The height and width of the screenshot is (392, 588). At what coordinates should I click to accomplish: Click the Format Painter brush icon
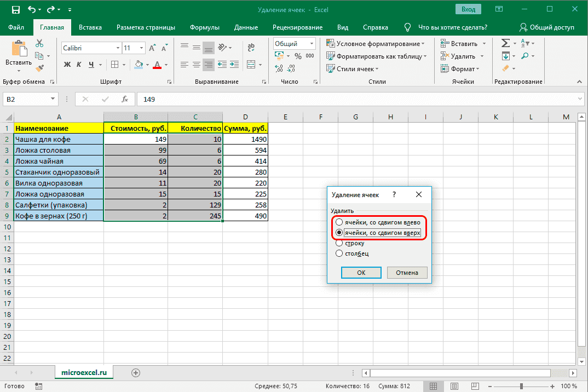tap(39, 68)
